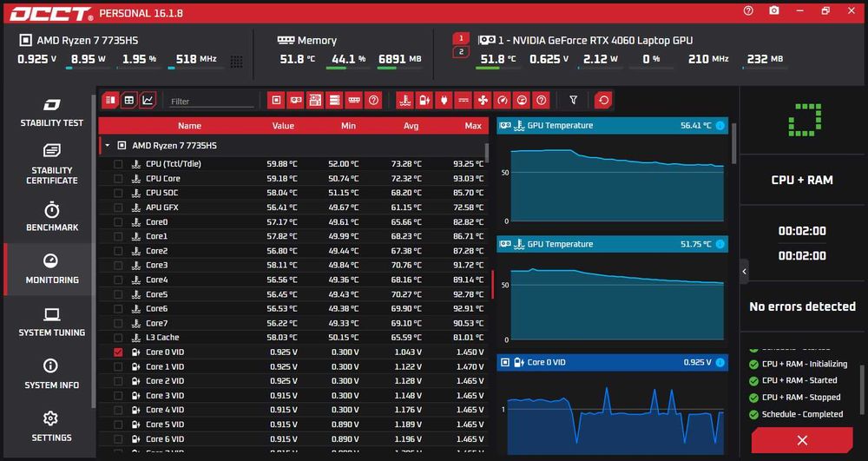This screenshot has height=461, width=868.
Task: Check the APU GFX checkbox
Action: coord(118,207)
